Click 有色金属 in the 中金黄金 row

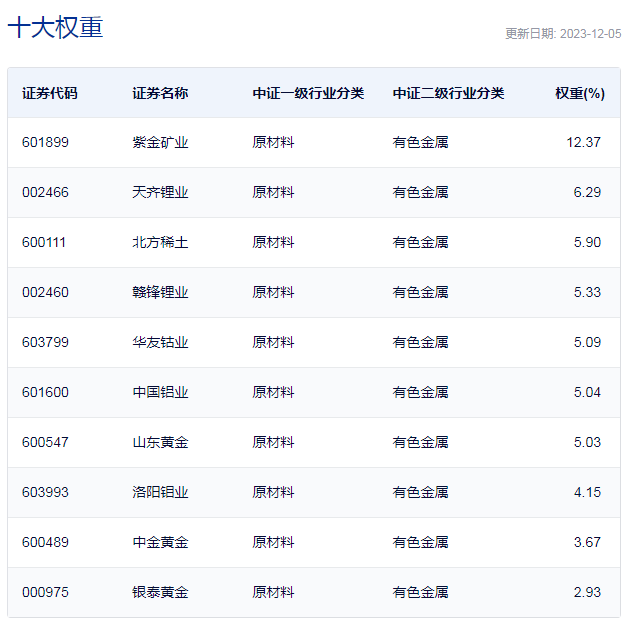[x=420, y=542]
